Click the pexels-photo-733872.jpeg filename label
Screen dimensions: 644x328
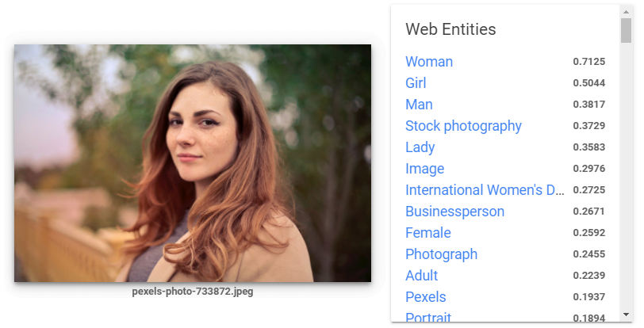[193, 292]
